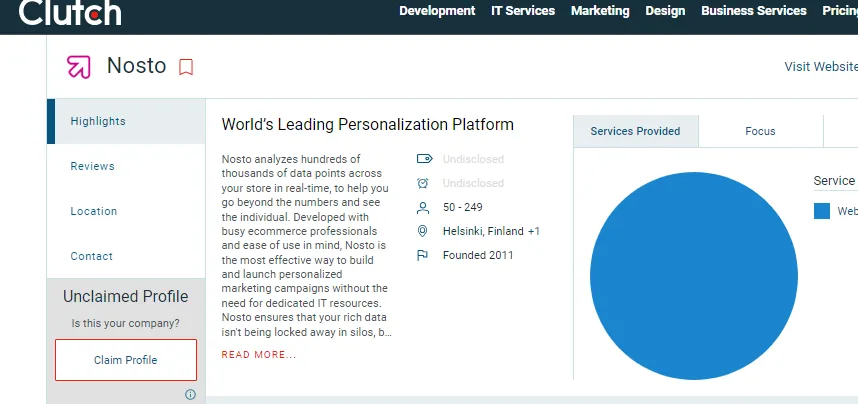Image resolution: width=858 pixels, height=404 pixels.
Task: Click the Undisclosed text beside the price tag
Action: coord(473,159)
